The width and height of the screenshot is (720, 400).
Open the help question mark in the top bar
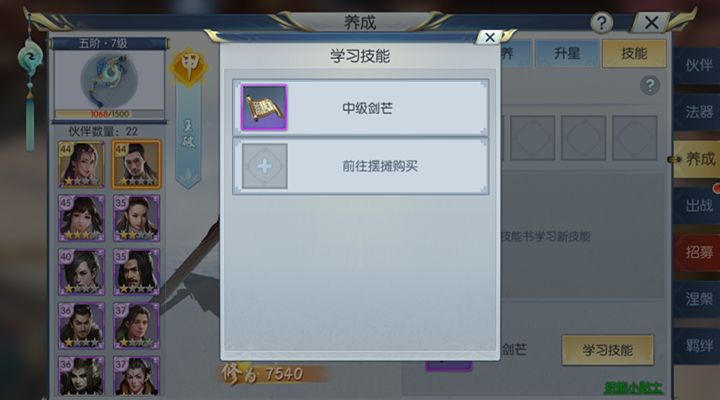coord(601,22)
